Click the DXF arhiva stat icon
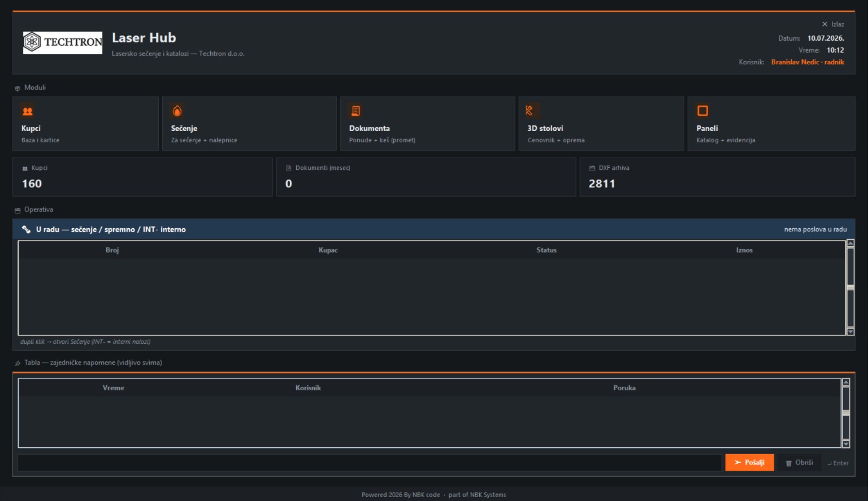Screen dimensions: 868x501 point(592,168)
